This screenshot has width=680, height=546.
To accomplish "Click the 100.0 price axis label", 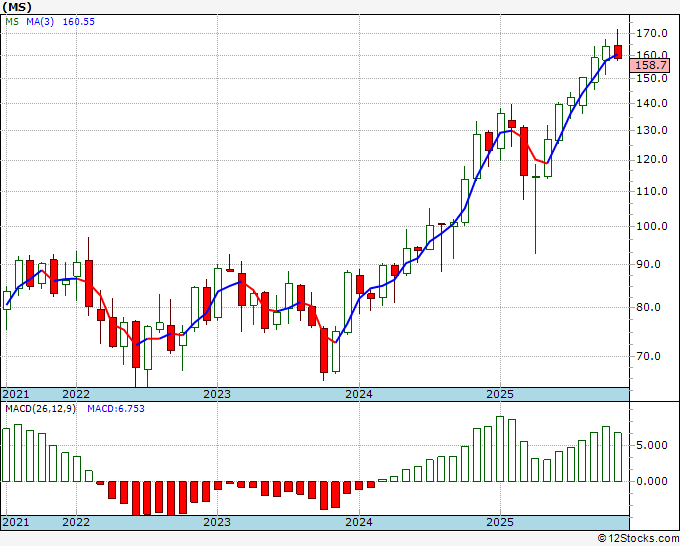I will [x=651, y=226].
